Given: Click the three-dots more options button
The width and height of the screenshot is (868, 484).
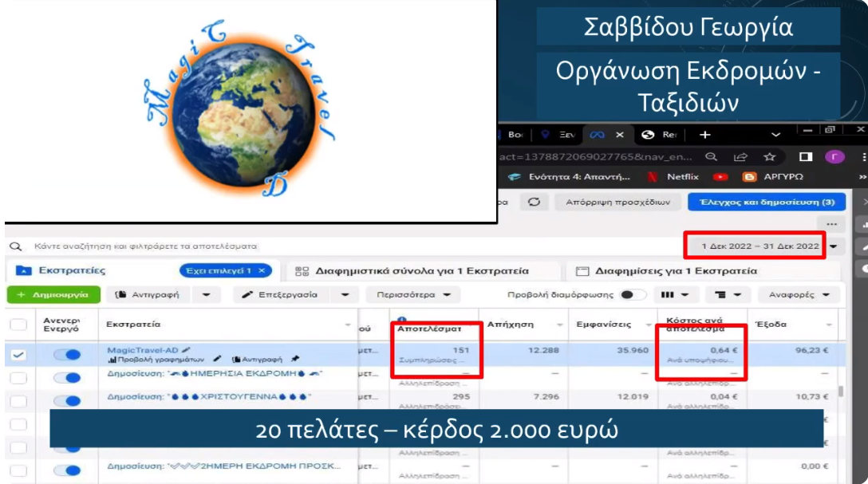Looking at the screenshot, I should [x=833, y=225].
